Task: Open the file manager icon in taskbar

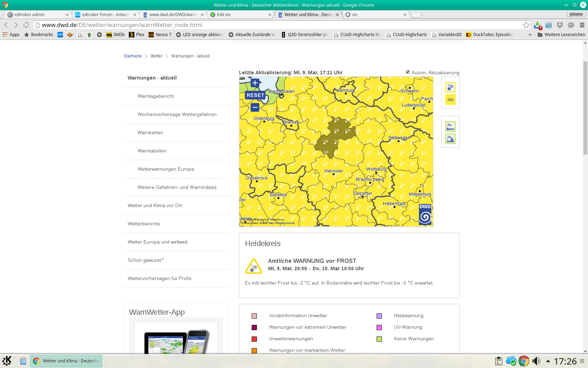Action: click(x=23, y=361)
